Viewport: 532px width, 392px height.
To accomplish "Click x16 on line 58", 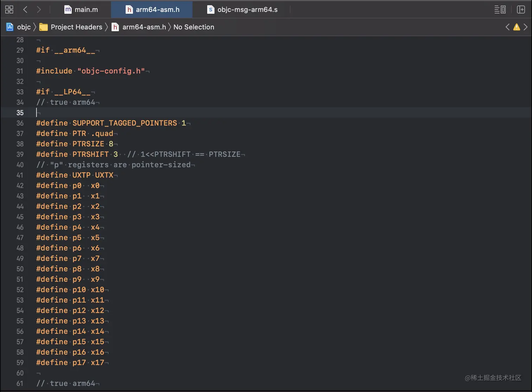I will tap(97, 352).
